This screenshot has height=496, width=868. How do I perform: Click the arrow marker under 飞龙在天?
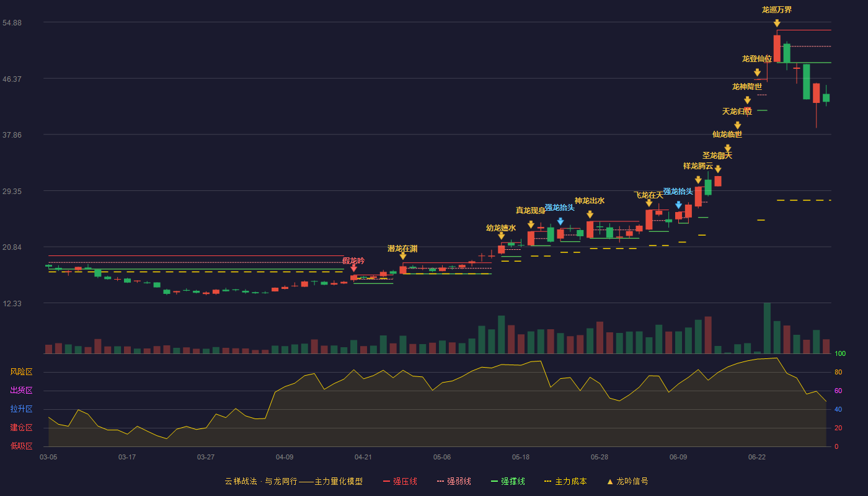pyautogui.click(x=649, y=203)
